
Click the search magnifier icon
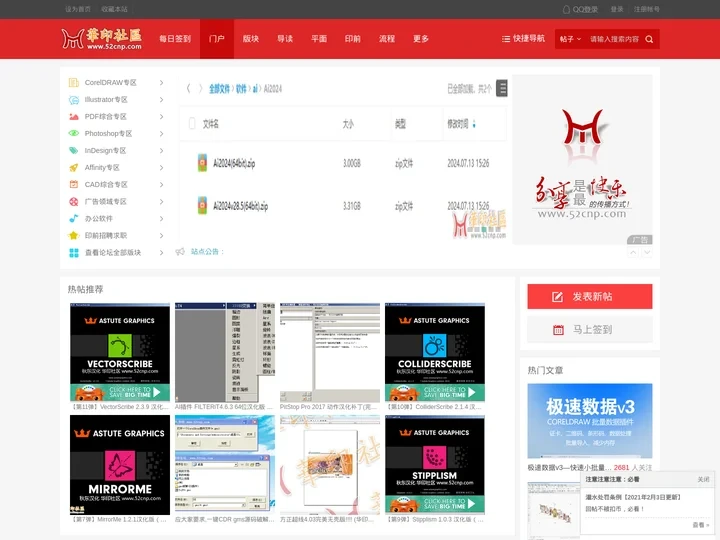pos(649,39)
